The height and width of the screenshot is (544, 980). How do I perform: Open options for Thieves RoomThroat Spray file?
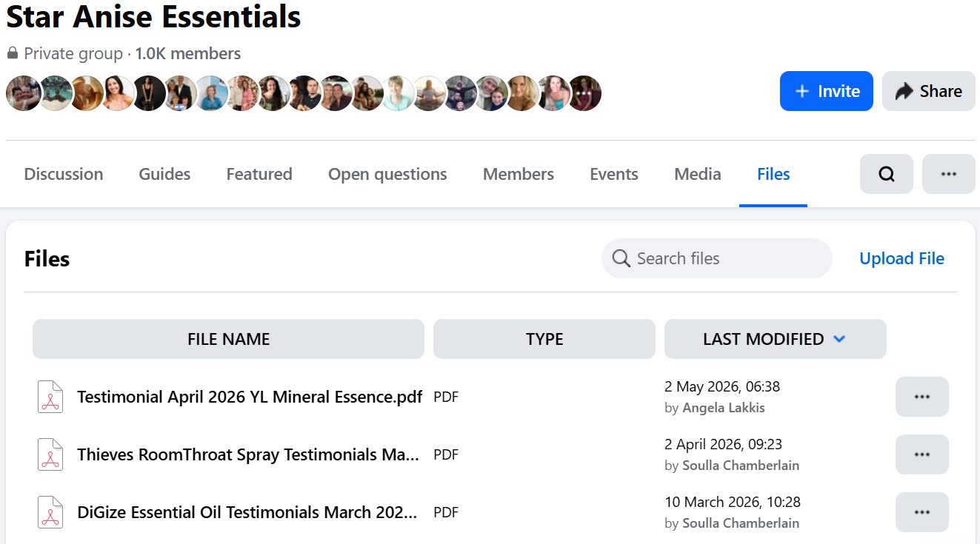[x=921, y=454]
